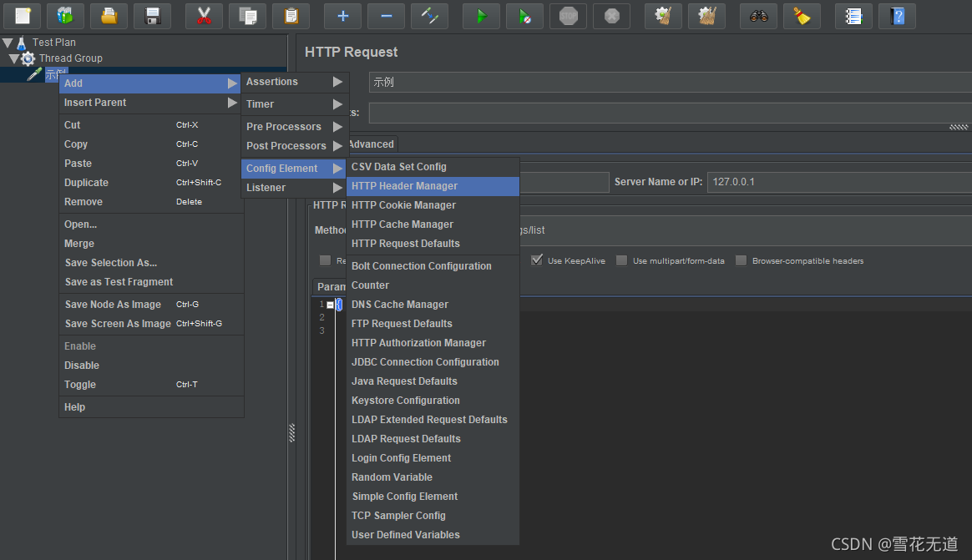This screenshot has width=972, height=560.
Task: Select Save as Test Fragment
Action: 150,282
